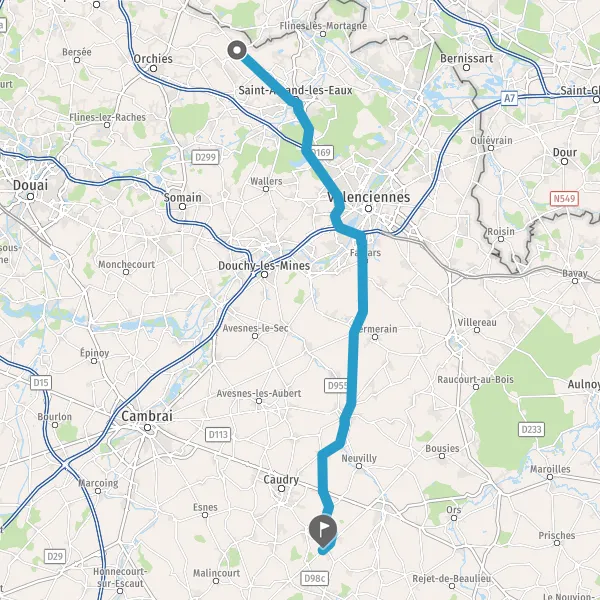This screenshot has height=600, width=600.
Task: Click the finish flag destination marker
Action: tap(323, 531)
